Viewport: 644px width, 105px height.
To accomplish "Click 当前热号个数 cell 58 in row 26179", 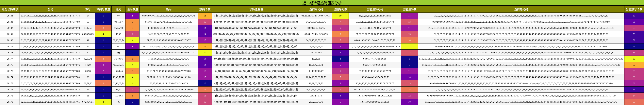I will [634, 46].
